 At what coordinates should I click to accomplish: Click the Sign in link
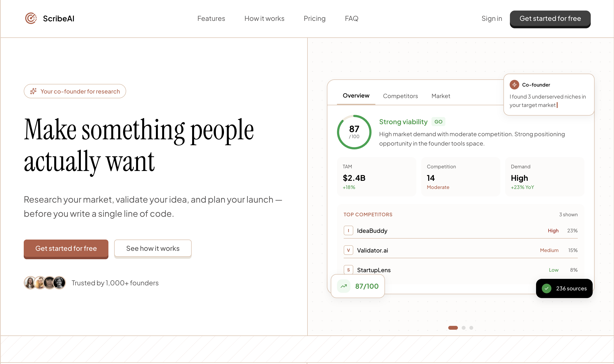click(x=492, y=18)
